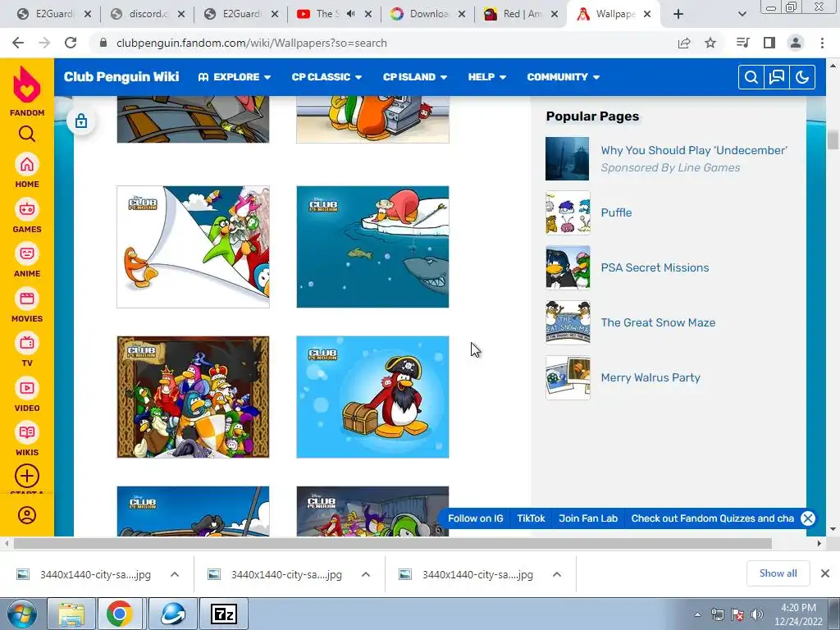840x630 pixels.
Task: Open the wiki Discuss chat icon
Action: (777, 77)
